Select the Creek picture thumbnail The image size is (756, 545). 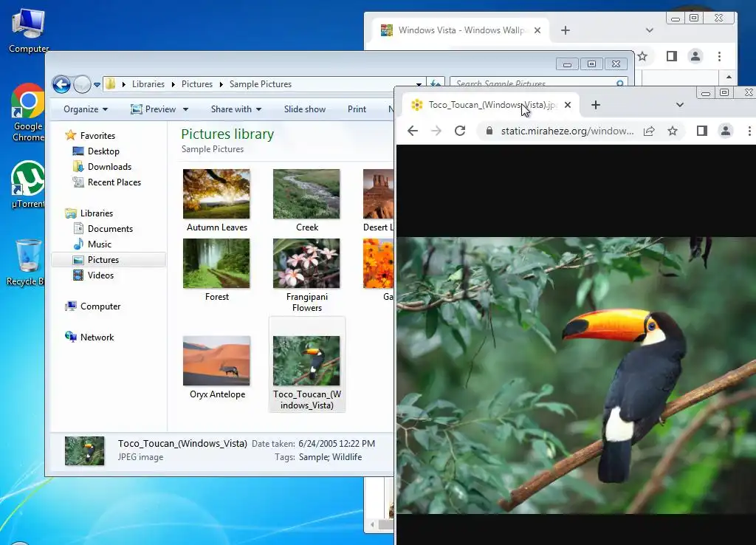306,194
